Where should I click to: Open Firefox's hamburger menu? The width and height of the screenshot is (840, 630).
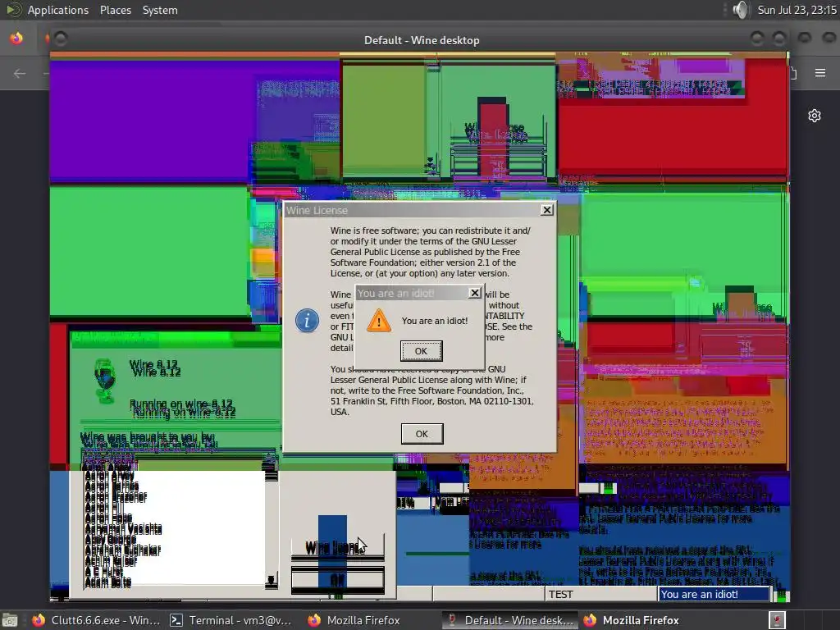click(820, 73)
